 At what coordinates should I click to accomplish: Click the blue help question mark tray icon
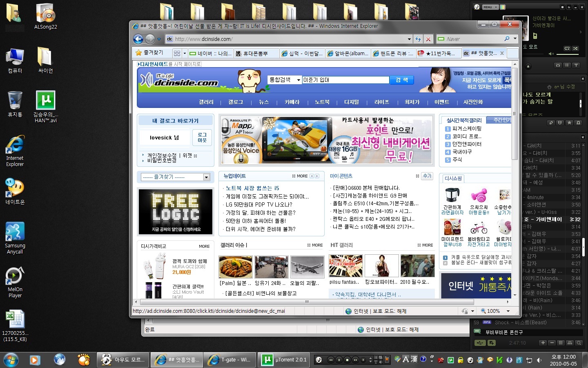tap(423, 359)
